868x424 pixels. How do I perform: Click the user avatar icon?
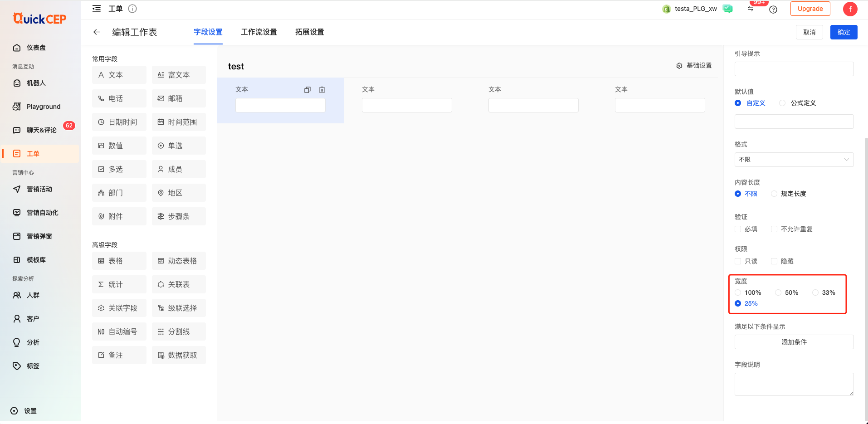point(850,9)
